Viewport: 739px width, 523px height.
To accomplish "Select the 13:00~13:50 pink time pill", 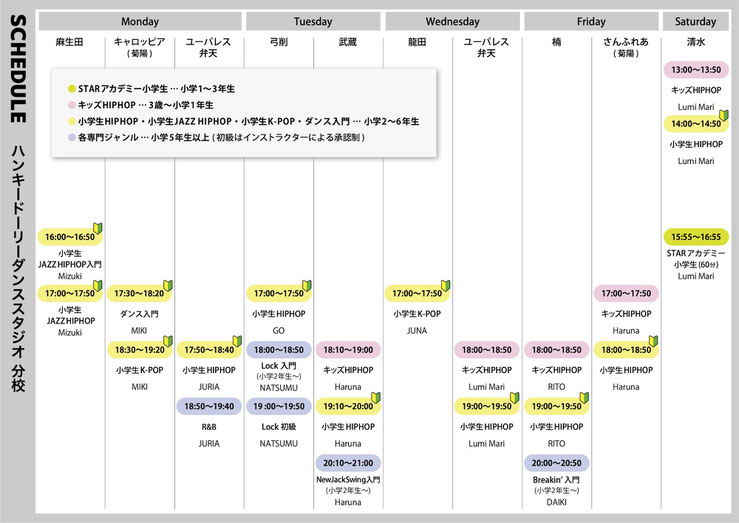I will click(x=696, y=70).
